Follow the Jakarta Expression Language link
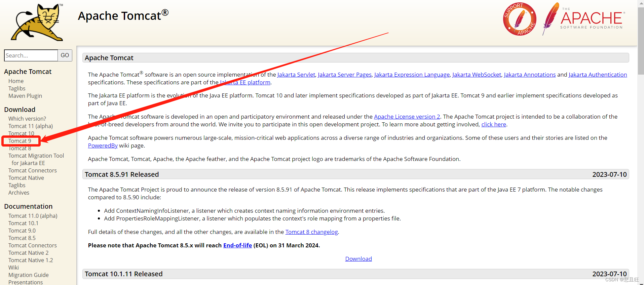The height and width of the screenshot is (285, 644). [x=412, y=75]
